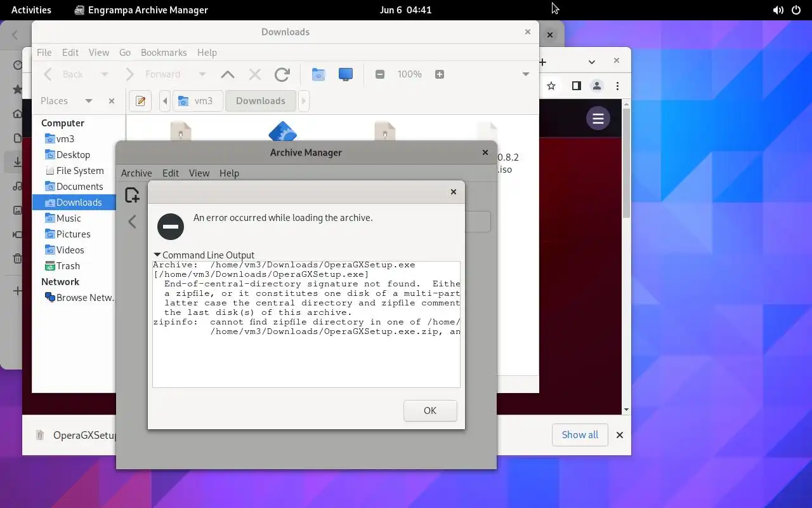Click the Computer icon in toolbar

346,74
